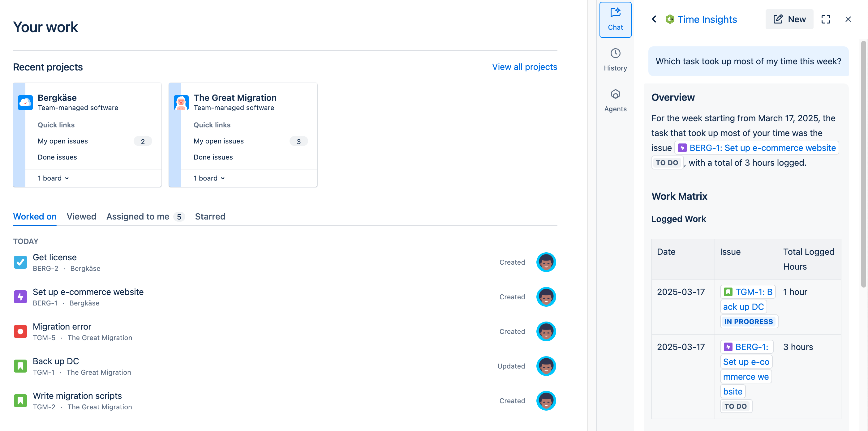
Task: Click the back arrow beside Time Insights
Action: pyautogui.click(x=654, y=19)
